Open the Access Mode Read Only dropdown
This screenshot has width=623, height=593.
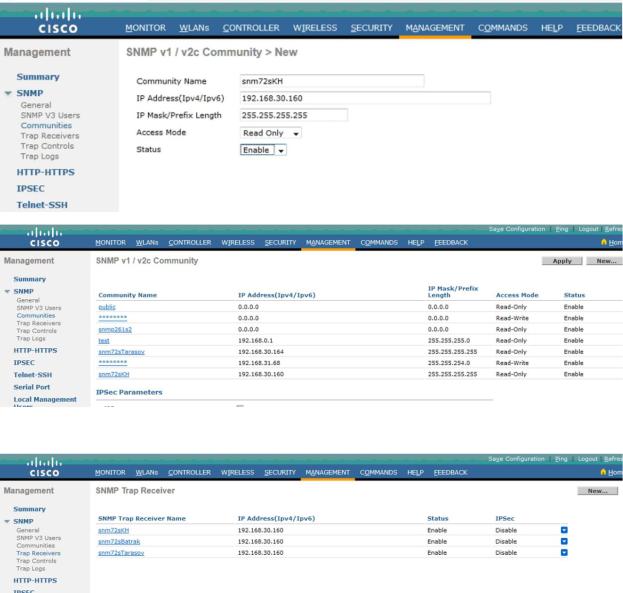(x=271, y=132)
